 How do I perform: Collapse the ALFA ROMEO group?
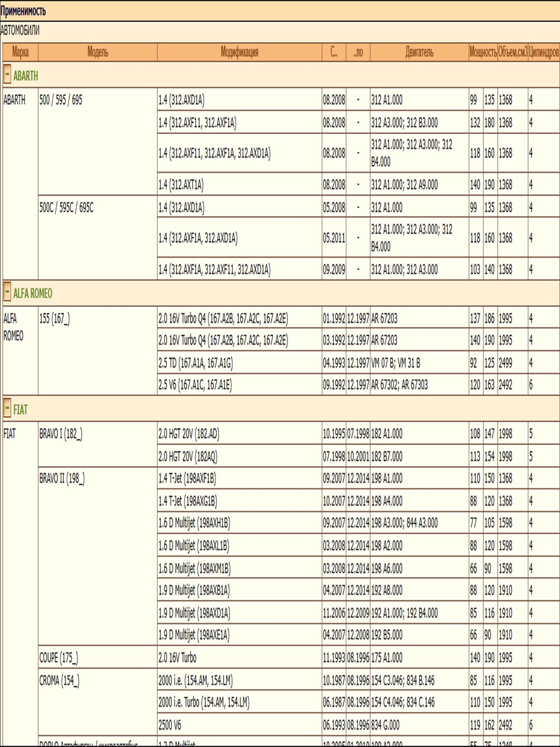[7, 292]
